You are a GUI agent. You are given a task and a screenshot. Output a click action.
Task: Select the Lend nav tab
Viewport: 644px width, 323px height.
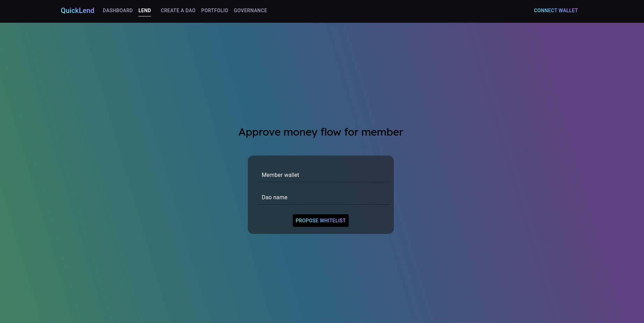(x=145, y=10)
